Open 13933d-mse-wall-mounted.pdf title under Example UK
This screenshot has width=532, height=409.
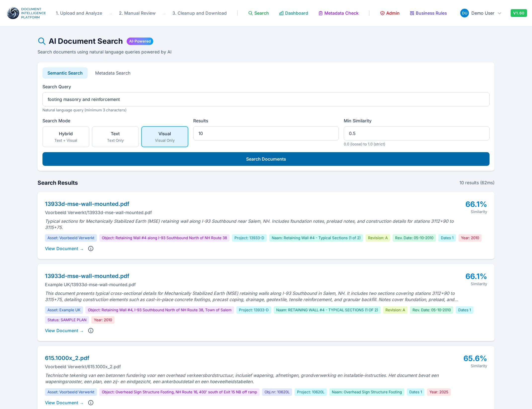point(87,276)
